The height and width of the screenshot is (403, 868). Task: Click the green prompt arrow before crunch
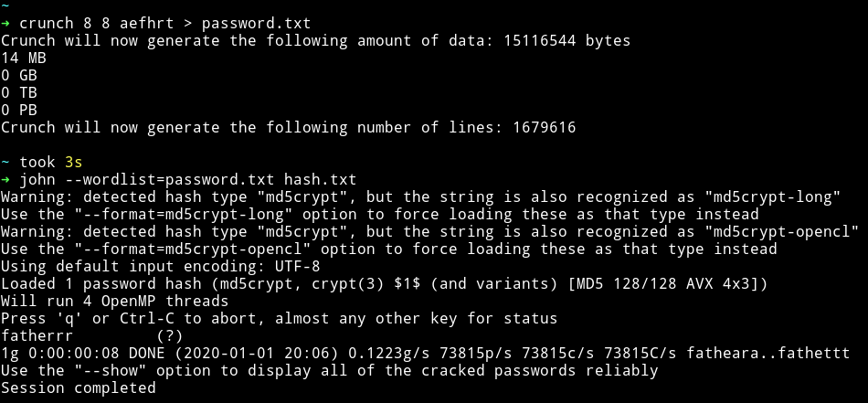click(x=5, y=24)
